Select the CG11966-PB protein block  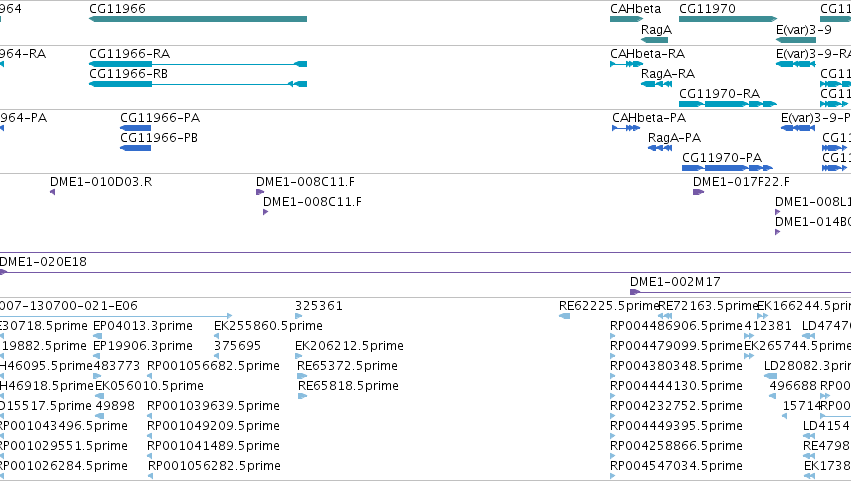point(136,148)
